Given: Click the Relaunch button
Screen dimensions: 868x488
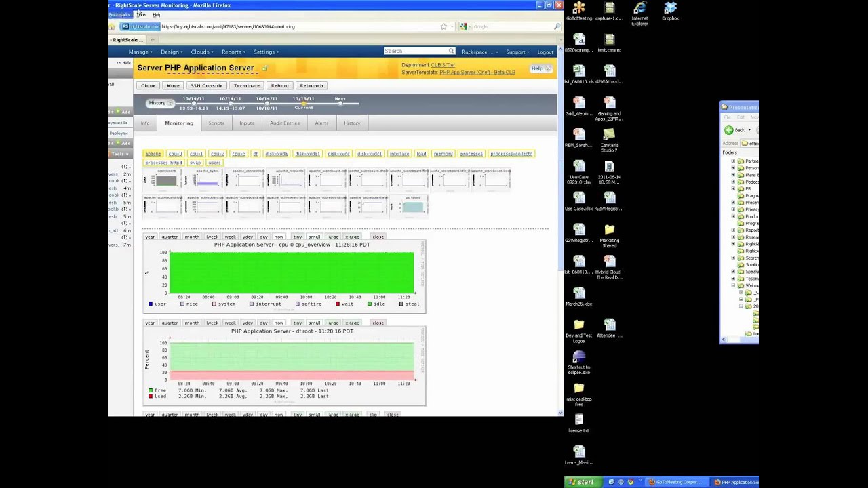Looking at the screenshot, I should 311,86.
